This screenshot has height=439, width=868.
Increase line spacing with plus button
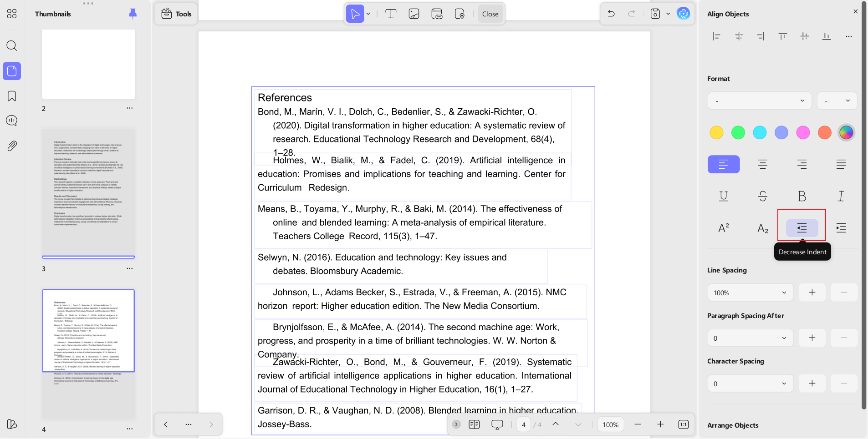click(x=812, y=293)
